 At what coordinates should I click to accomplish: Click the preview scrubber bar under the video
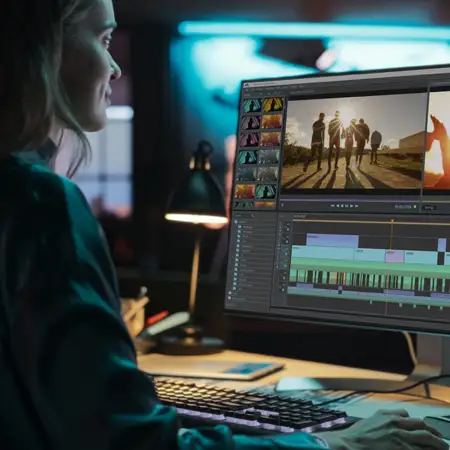pyautogui.click(x=351, y=200)
